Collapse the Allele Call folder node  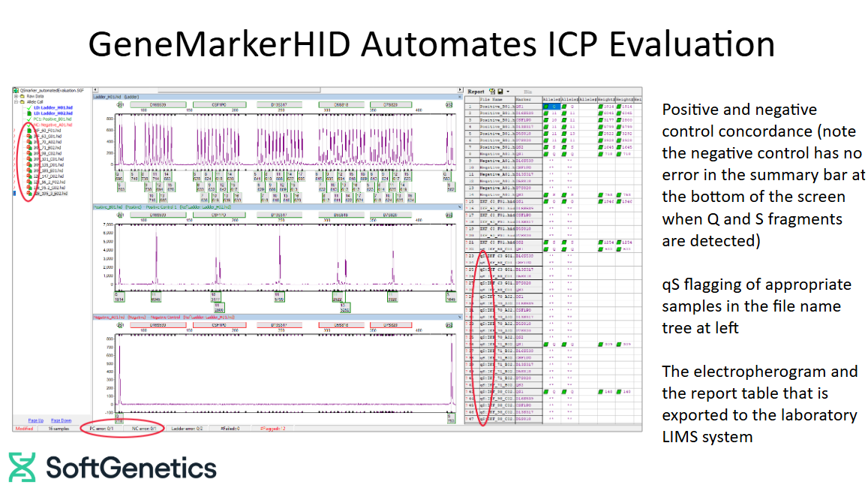coord(16,102)
